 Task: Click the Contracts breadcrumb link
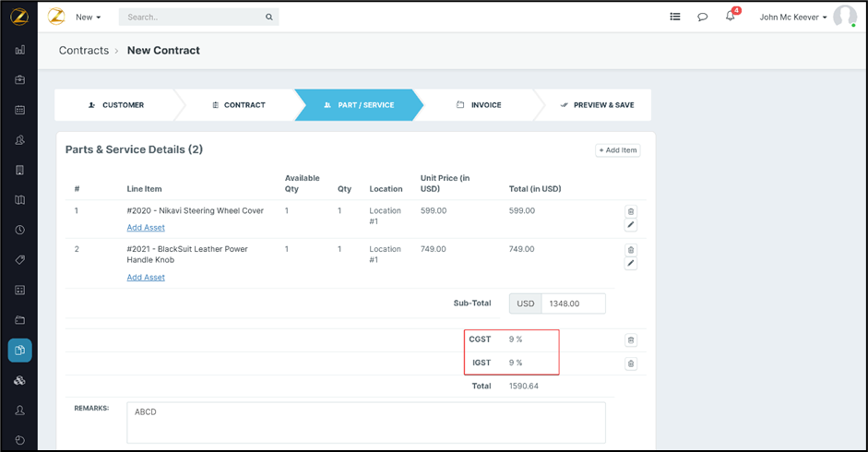pyautogui.click(x=84, y=51)
